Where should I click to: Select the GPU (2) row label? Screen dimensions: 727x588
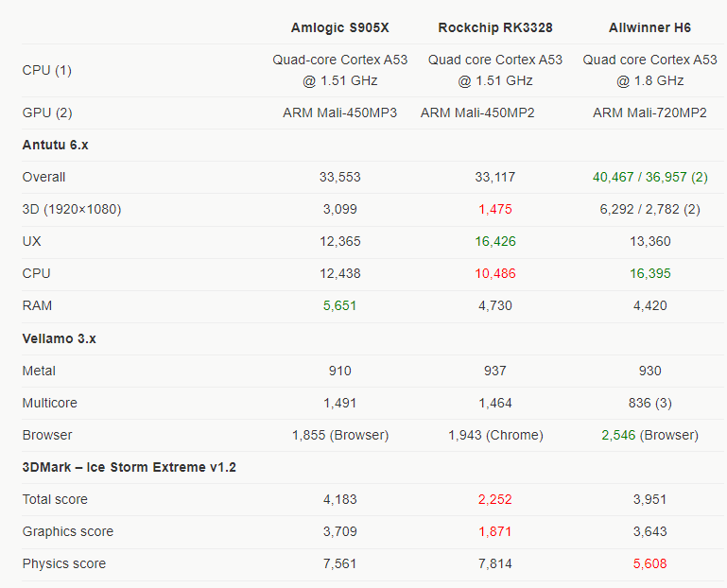click(x=47, y=112)
